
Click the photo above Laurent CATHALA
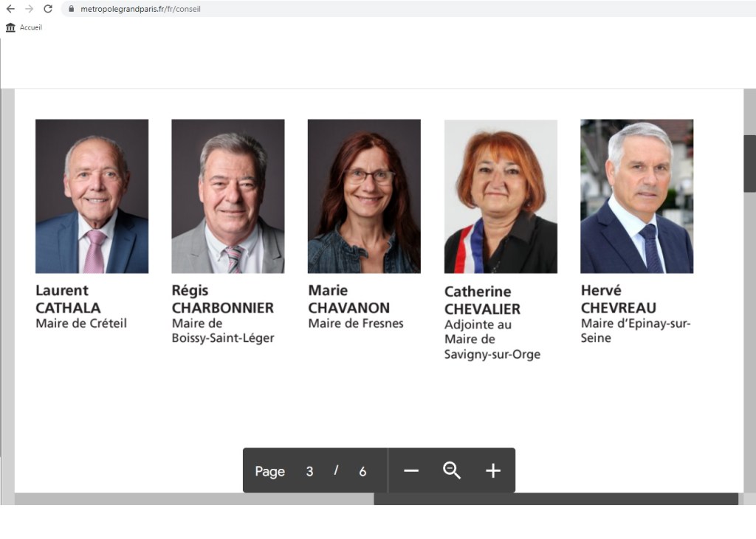tap(92, 196)
